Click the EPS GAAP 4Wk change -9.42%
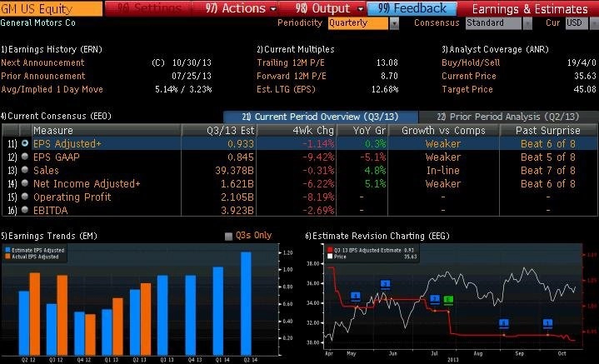Viewport: 599px width, 364px height. click(x=318, y=157)
